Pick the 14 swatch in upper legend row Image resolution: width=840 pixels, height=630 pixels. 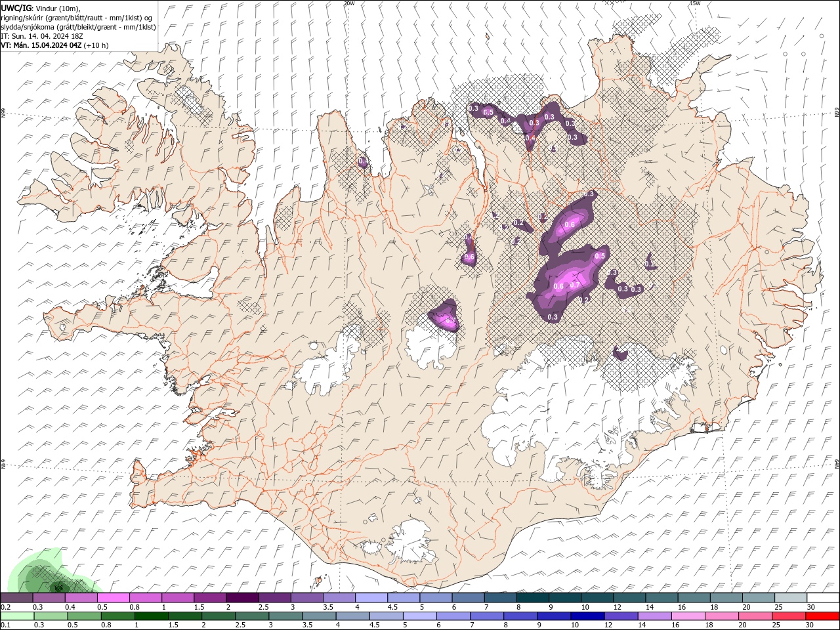(x=661, y=598)
